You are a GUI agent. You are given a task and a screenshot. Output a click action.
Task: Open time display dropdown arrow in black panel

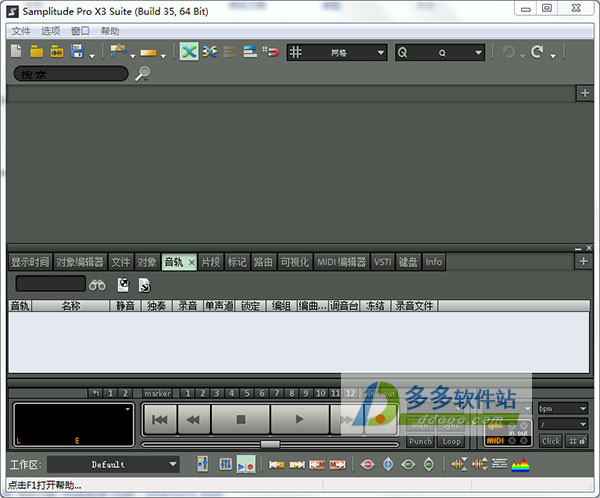pos(127,409)
